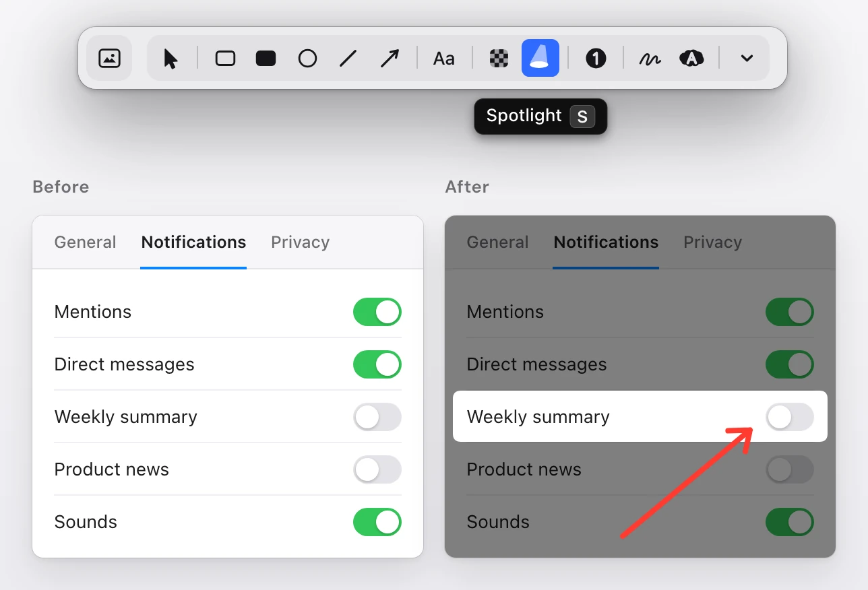
Task: Toggle Sounds in After panel
Action: (x=790, y=522)
